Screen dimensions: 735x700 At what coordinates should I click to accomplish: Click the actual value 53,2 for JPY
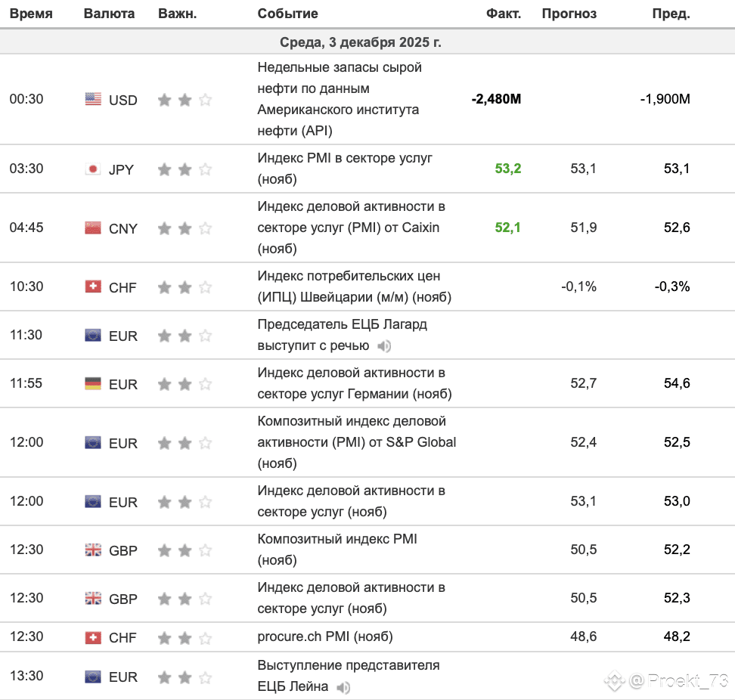[508, 169]
